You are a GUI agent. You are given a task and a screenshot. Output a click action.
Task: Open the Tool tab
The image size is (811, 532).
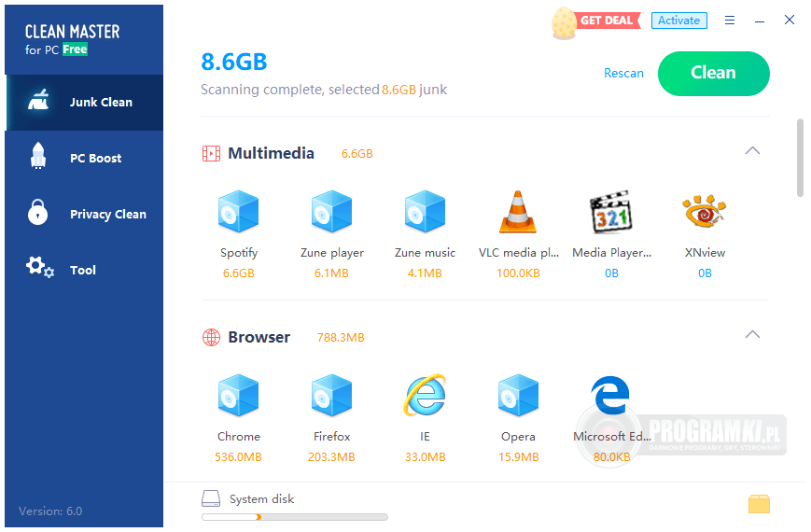coord(84,270)
